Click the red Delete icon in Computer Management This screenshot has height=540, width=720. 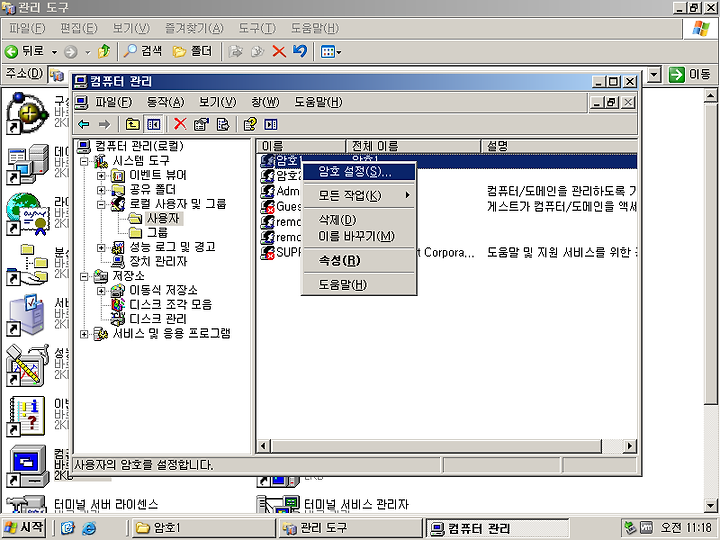[180, 124]
